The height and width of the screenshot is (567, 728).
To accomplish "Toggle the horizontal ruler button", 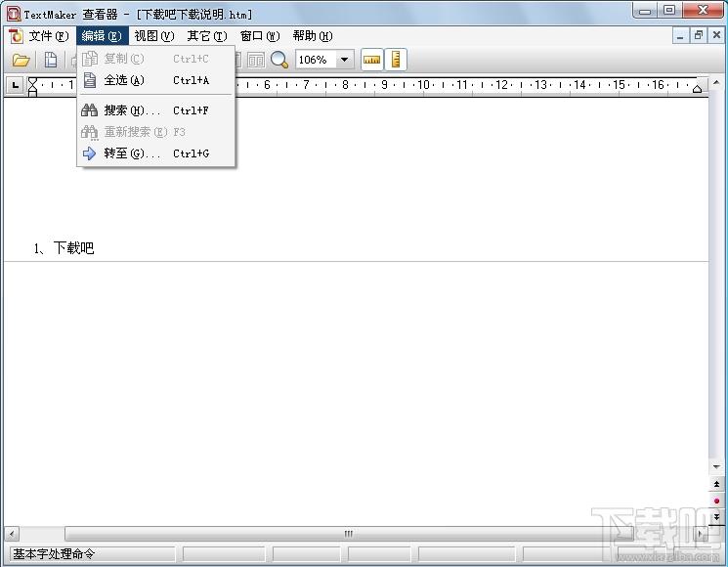I will tap(372, 60).
